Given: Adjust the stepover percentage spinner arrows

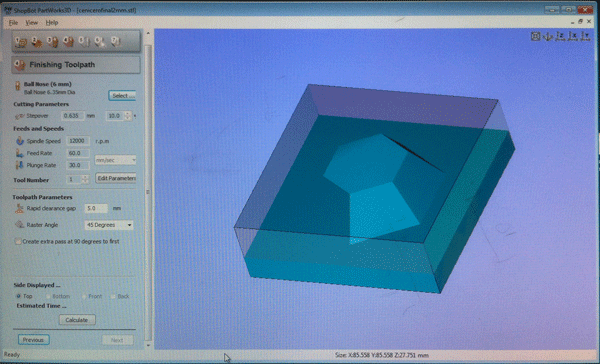Looking at the screenshot, I should point(128,116).
